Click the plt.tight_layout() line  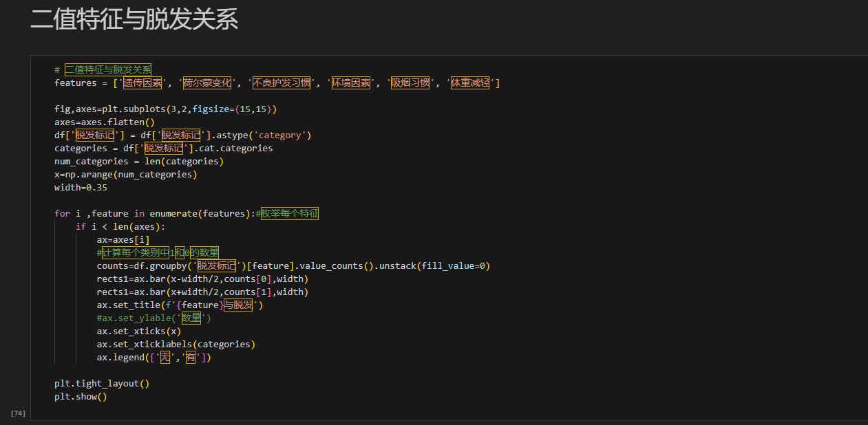tap(102, 383)
